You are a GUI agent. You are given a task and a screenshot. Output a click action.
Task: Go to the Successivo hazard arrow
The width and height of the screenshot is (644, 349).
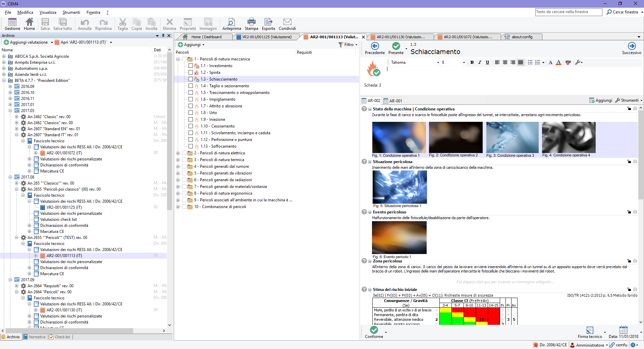pos(632,46)
